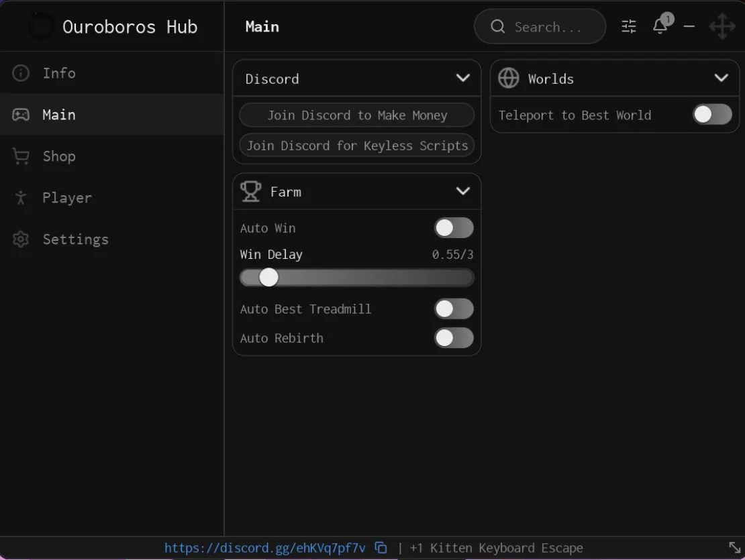745x560 pixels.
Task: Click the magnifier icon in search box
Action: click(x=497, y=27)
